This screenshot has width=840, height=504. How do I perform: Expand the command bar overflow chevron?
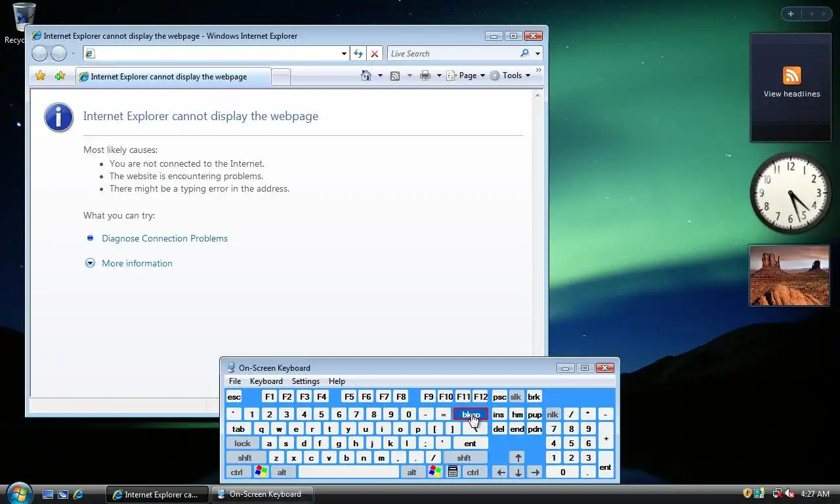539,70
